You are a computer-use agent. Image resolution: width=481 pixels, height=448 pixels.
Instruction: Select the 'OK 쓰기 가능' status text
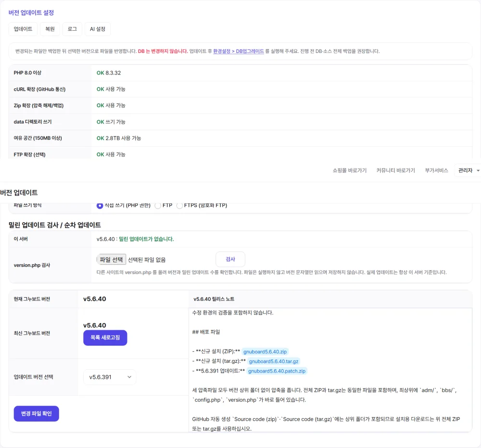pyautogui.click(x=111, y=122)
